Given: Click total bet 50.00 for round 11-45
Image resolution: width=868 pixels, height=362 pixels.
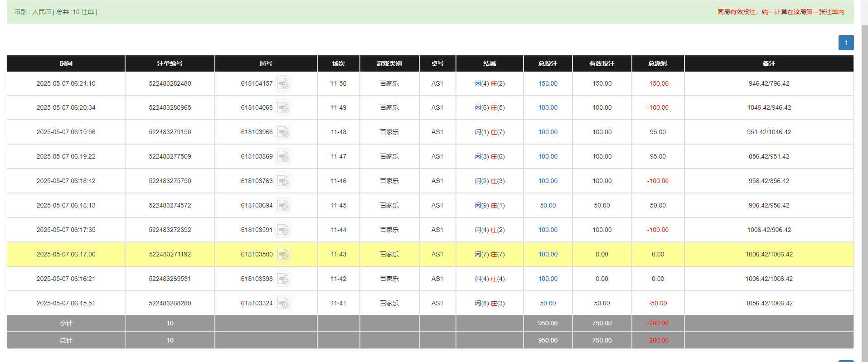Looking at the screenshot, I should (x=548, y=206).
